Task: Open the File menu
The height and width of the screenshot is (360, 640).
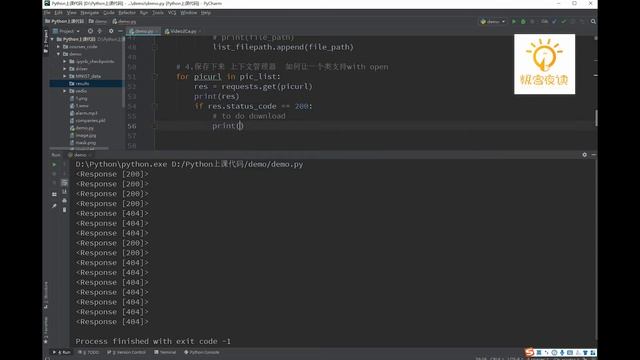Action: (x=47, y=13)
